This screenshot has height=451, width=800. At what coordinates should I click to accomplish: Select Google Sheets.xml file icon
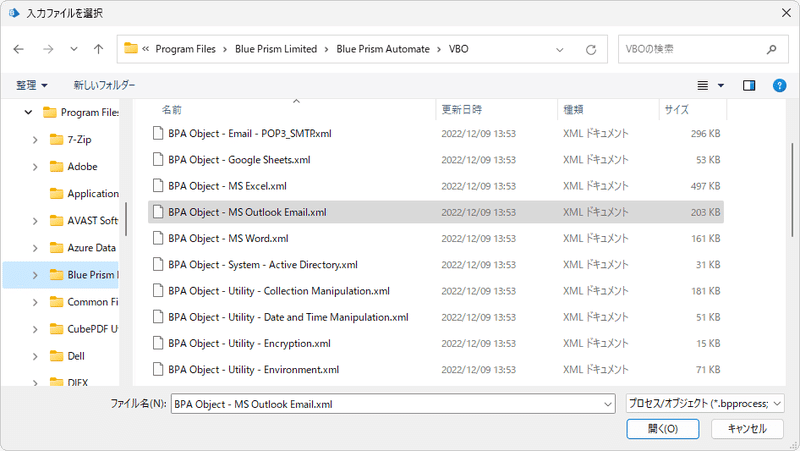click(158, 159)
